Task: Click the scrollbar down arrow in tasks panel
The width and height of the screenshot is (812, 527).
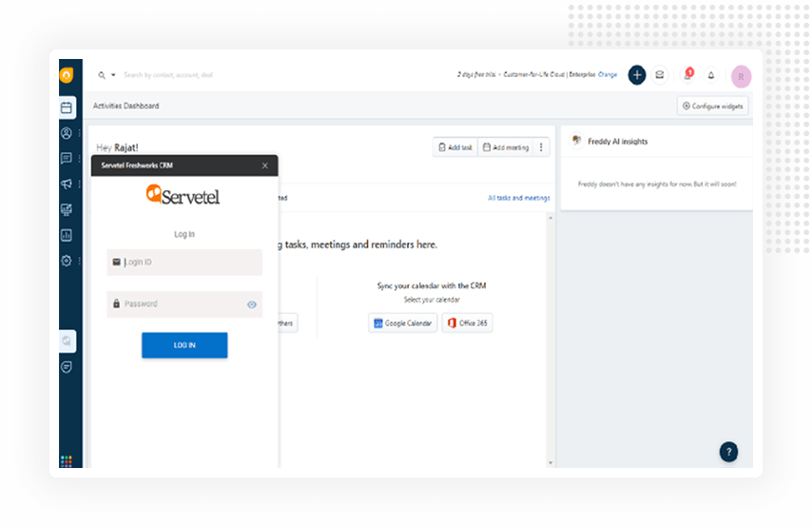Action: [551, 462]
